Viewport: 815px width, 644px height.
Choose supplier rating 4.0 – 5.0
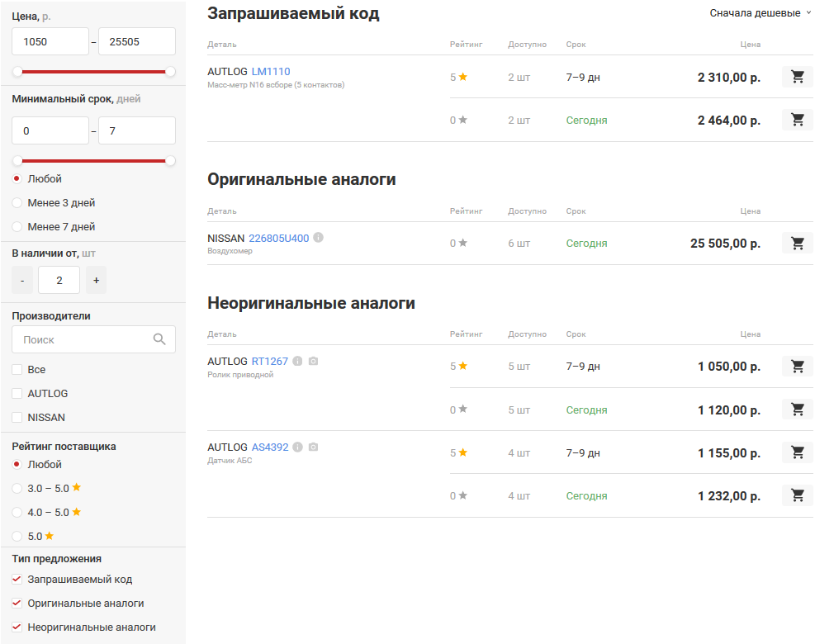[17, 512]
